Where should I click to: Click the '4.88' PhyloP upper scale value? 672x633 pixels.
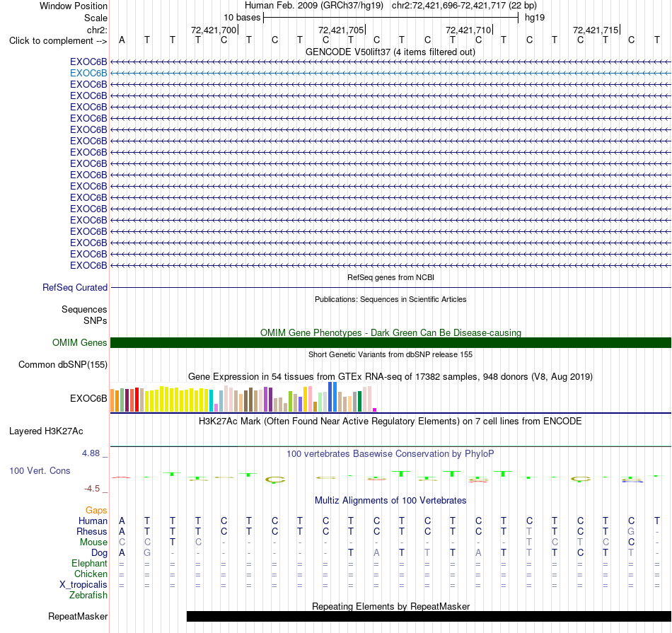(x=91, y=453)
